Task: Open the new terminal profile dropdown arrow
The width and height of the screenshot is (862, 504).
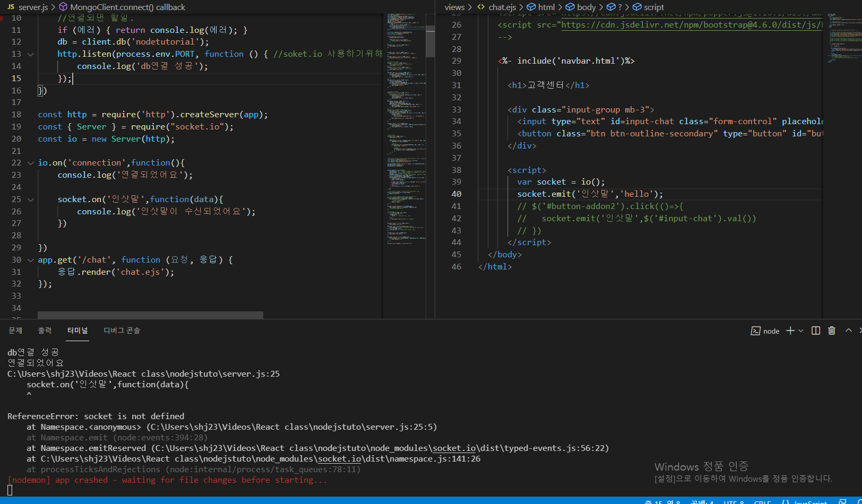Action: coord(801,331)
